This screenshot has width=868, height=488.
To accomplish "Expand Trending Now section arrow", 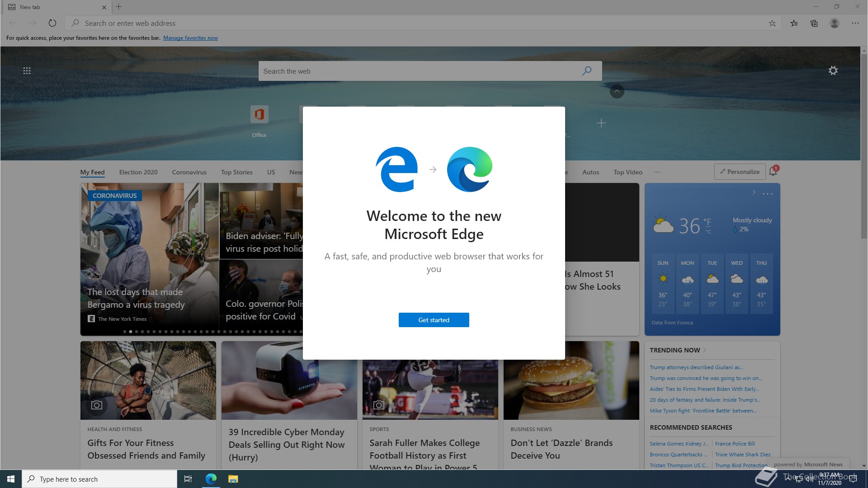I will [x=704, y=350].
